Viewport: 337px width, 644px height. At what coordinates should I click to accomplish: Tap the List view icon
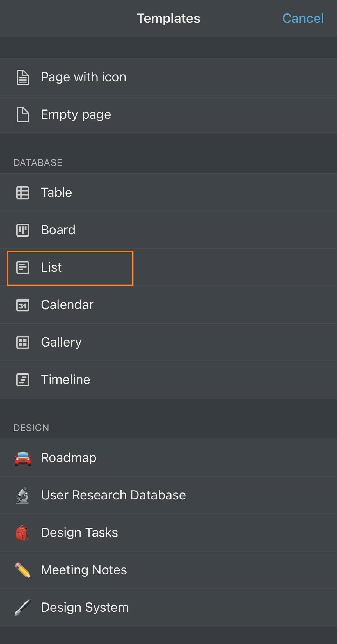click(23, 267)
